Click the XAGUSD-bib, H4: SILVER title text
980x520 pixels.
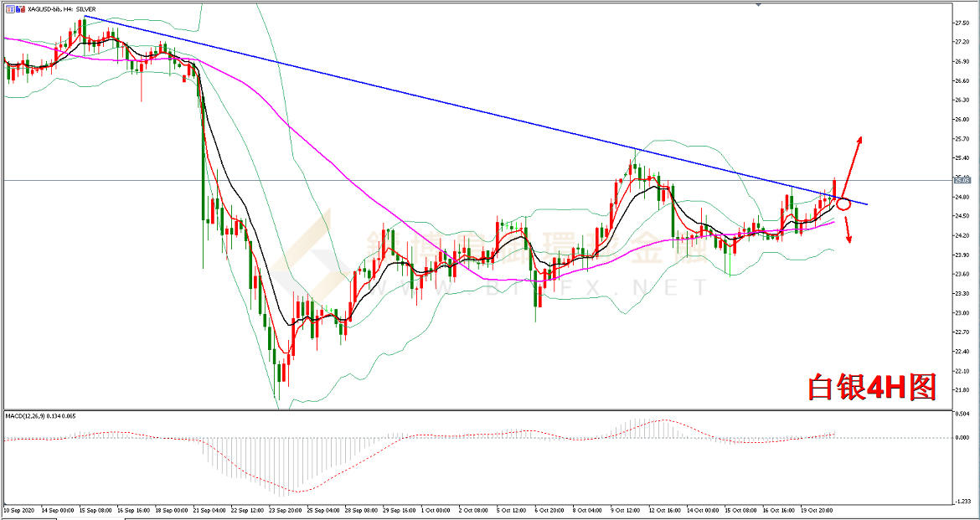(x=60, y=9)
